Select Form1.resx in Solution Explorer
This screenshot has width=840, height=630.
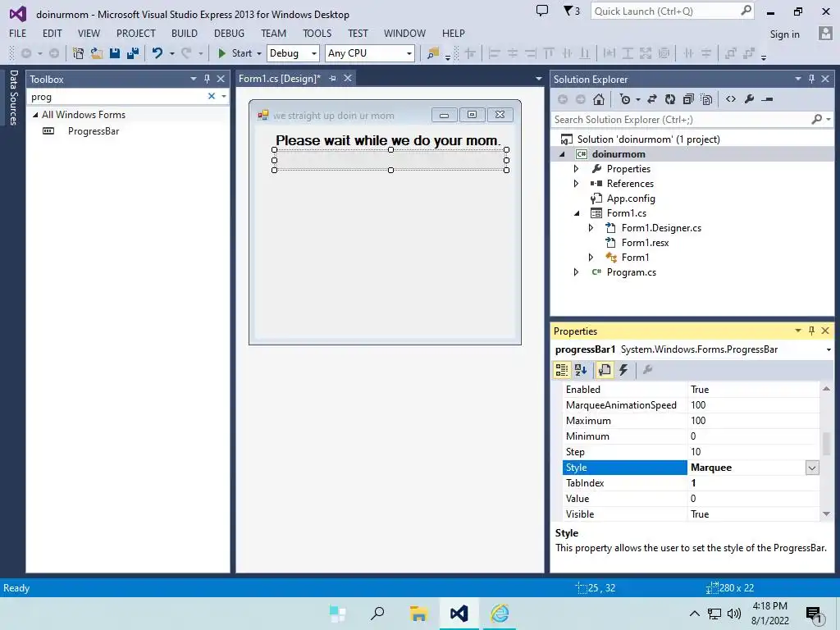(645, 243)
